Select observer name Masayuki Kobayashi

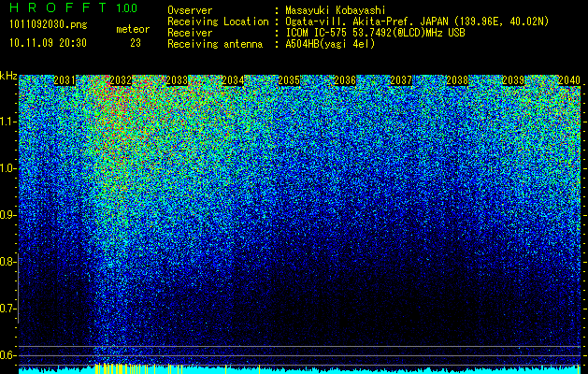tap(336, 10)
